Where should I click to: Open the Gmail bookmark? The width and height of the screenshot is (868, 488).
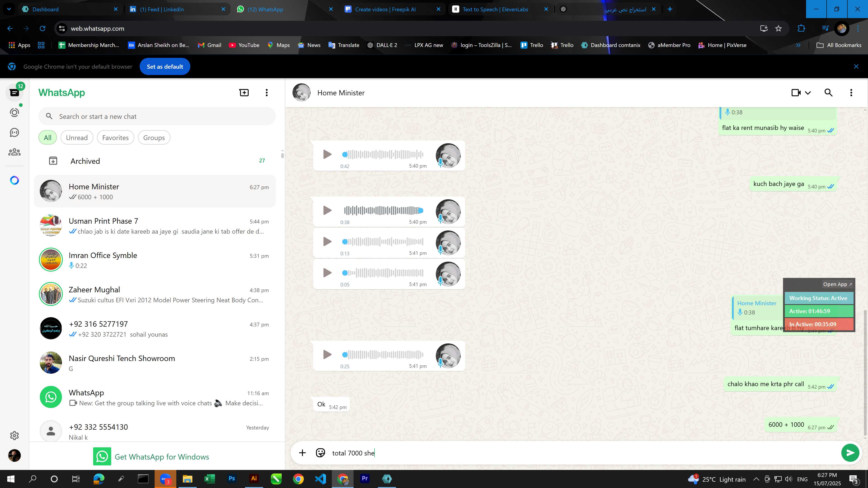pos(209,45)
